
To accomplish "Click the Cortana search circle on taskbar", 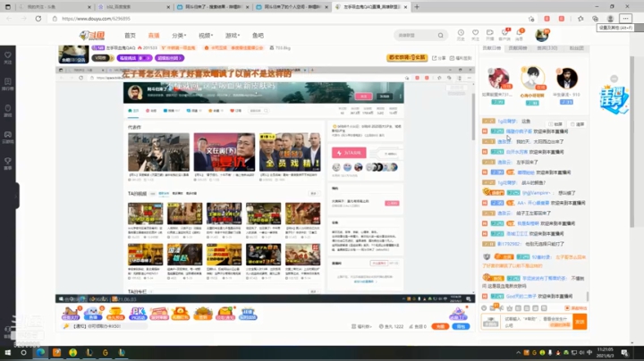I will (24, 353).
